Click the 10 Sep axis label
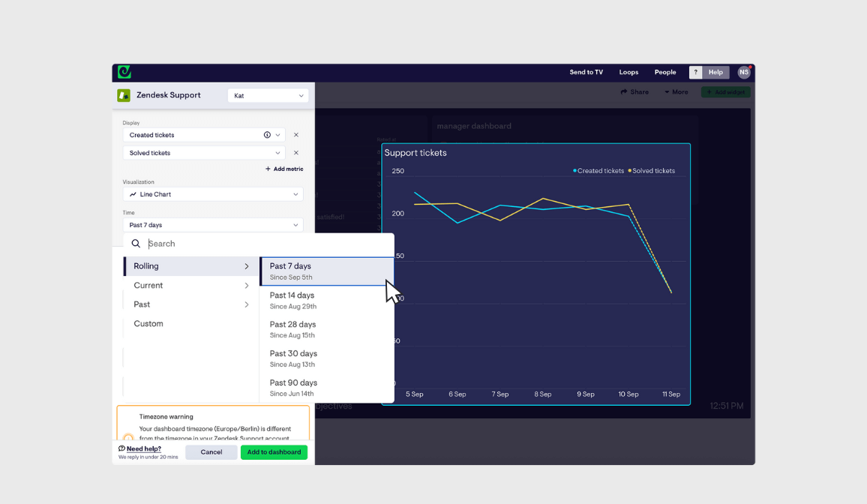This screenshot has height=504, width=867. (x=628, y=394)
